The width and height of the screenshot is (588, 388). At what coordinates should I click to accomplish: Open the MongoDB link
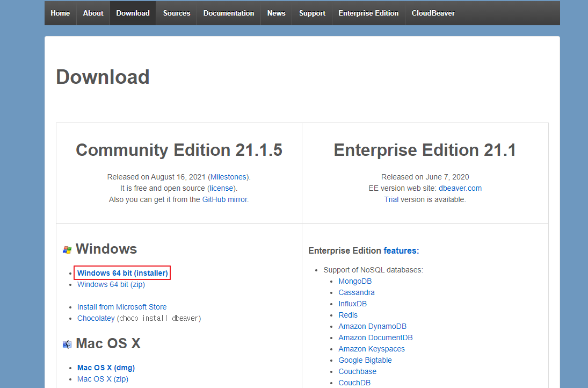coord(355,282)
